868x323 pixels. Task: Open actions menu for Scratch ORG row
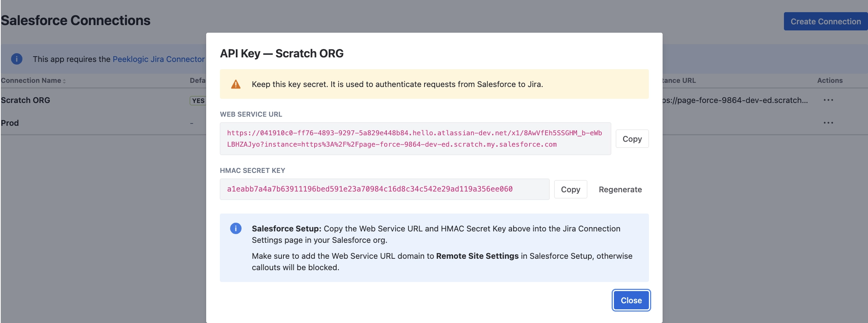(x=828, y=100)
